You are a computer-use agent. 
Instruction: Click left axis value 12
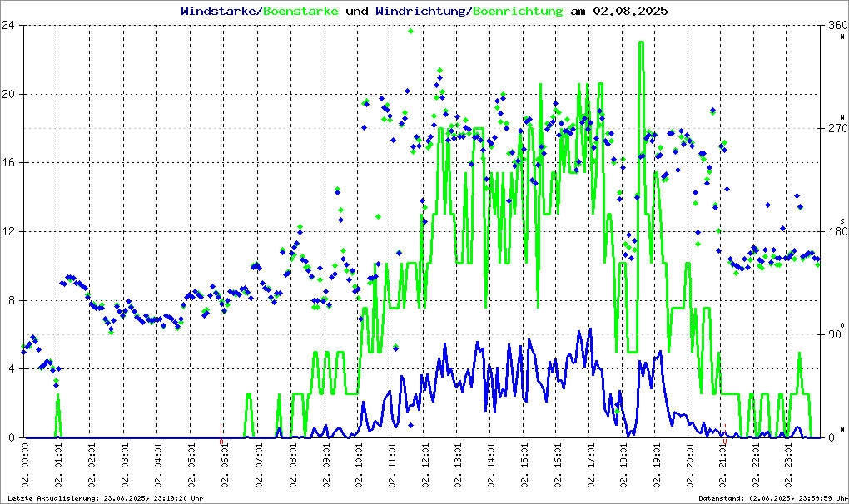[8, 231]
